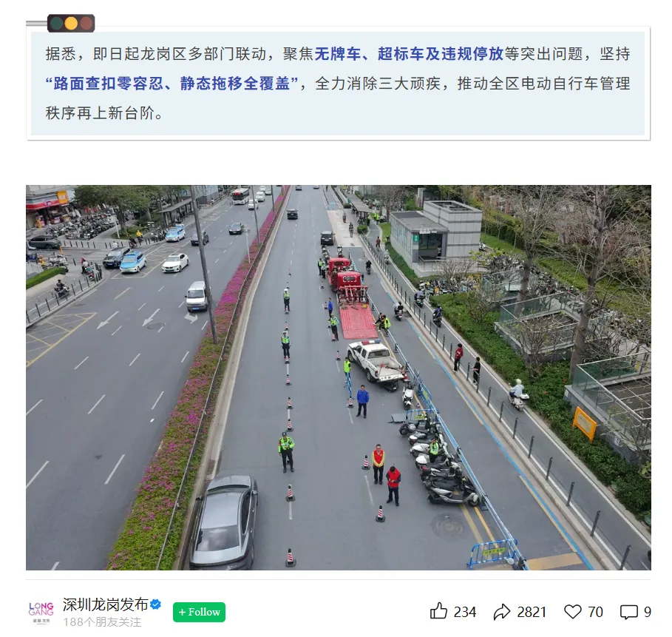672x637 pixels.
Task: Click the heart favorite icon
Action: pos(573,611)
